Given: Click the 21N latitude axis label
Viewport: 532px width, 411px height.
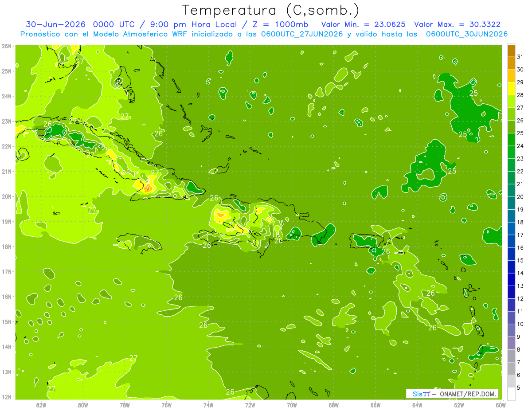Looking at the screenshot, I should [7, 171].
